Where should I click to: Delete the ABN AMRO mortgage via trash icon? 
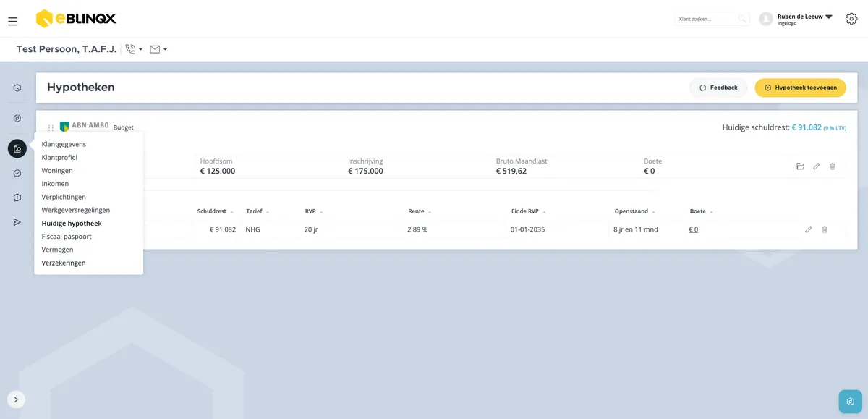pos(833,166)
